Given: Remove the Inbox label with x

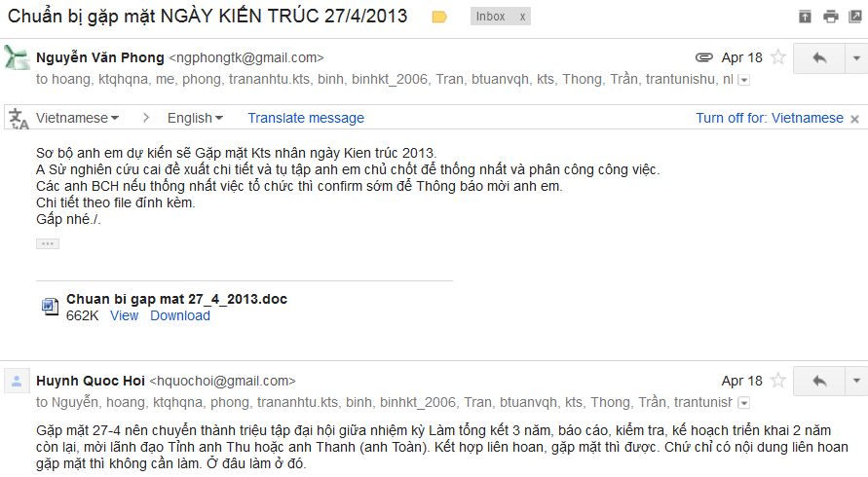Looking at the screenshot, I should pyautogui.click(x=522, y=18).
